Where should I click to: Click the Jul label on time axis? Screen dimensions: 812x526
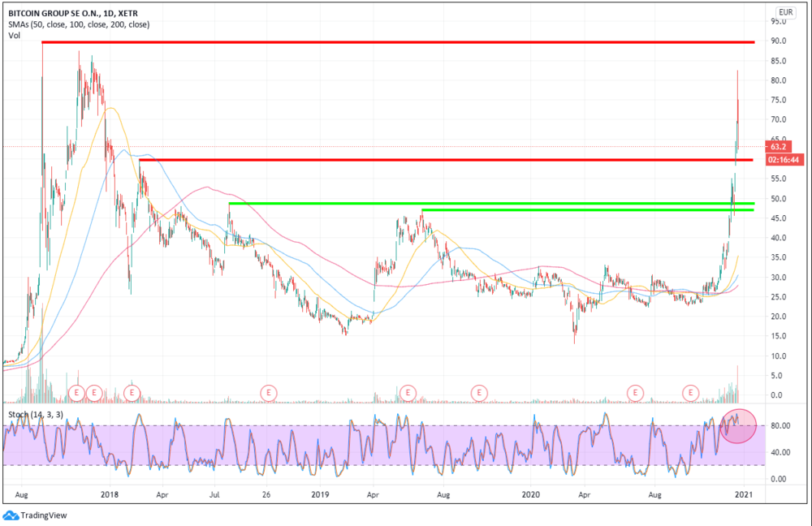tap(214, 494)
